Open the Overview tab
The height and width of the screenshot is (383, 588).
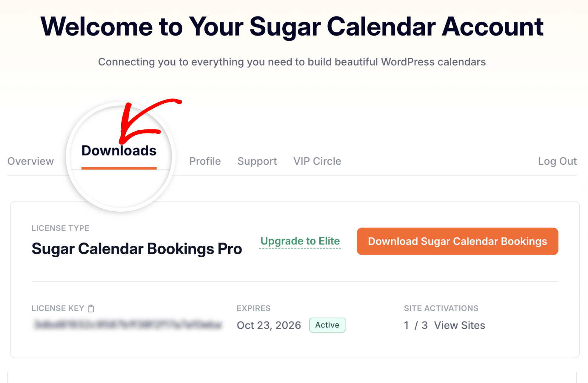pos(31,161)
